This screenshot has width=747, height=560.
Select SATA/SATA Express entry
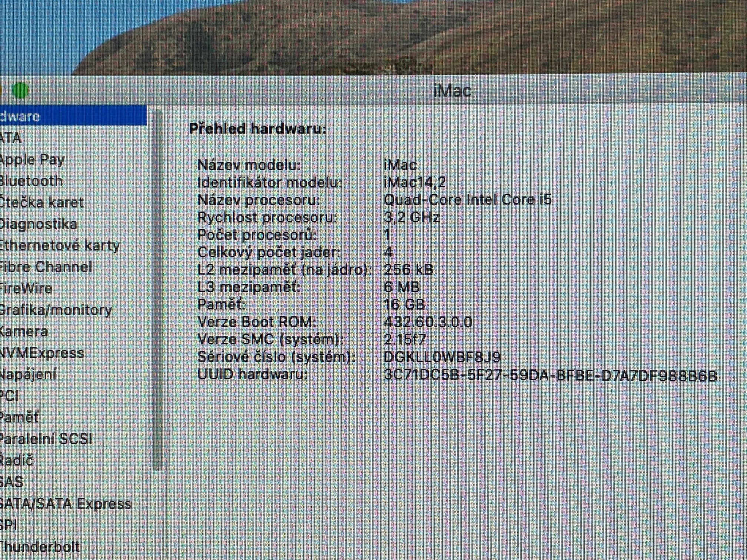tap(65, 504)
